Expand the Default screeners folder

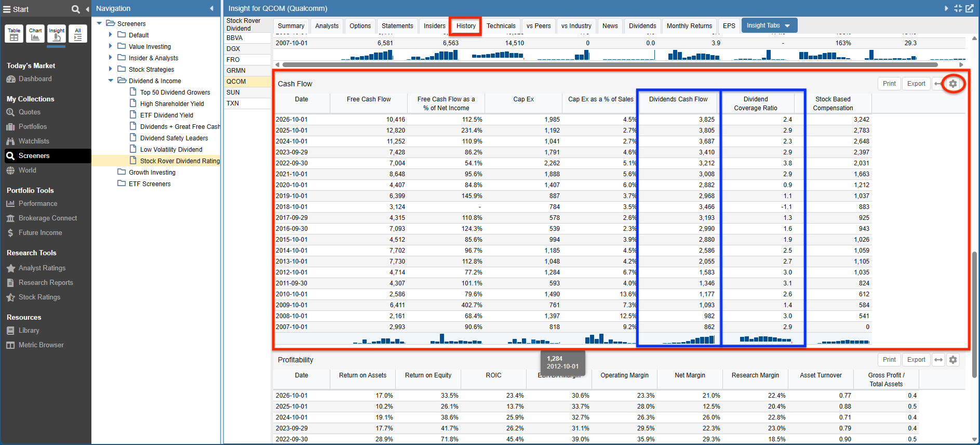coord(111,35)
